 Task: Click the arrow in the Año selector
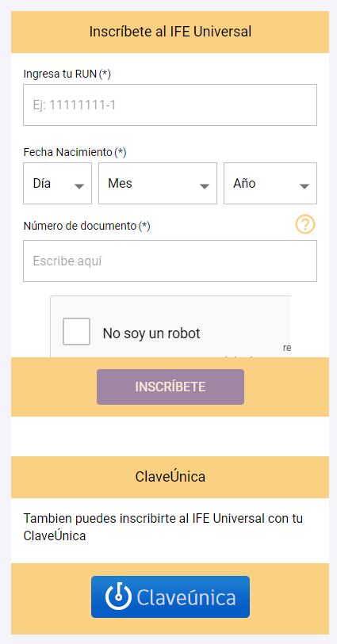tap(304, 186)
